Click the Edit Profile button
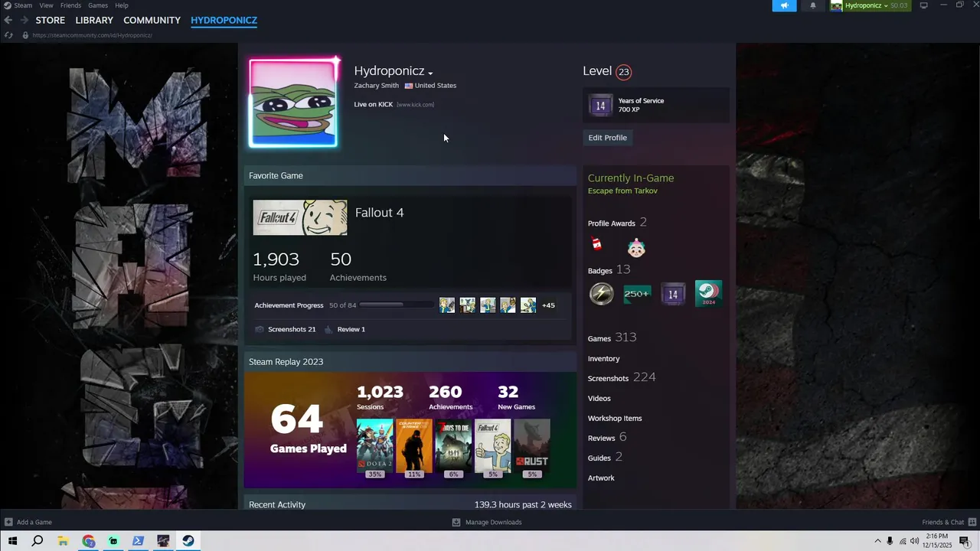The width and height of the screenshot is (980, 551). [x=608, y=138]
